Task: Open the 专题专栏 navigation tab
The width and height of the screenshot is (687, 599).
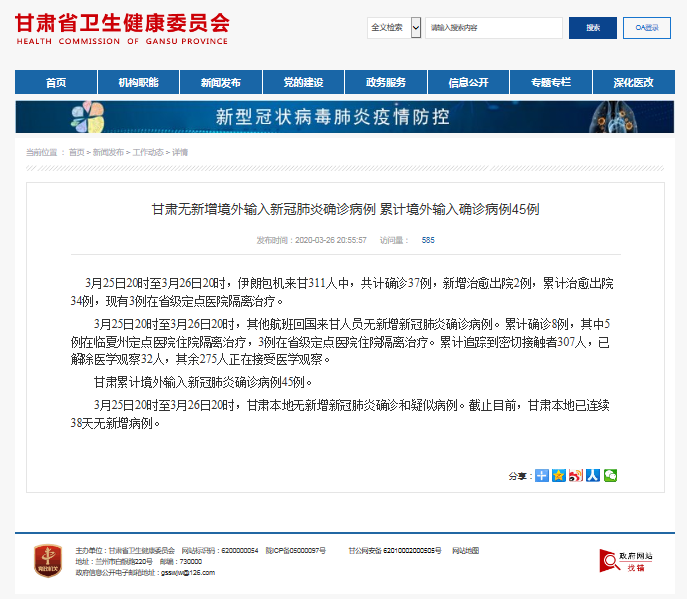Action: (551, 82)
